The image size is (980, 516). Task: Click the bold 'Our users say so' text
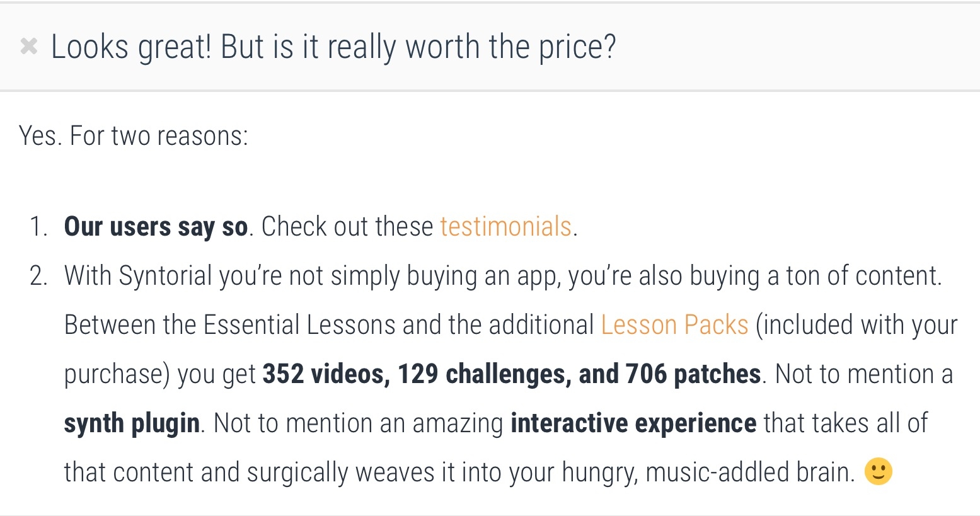coord(156,227)
